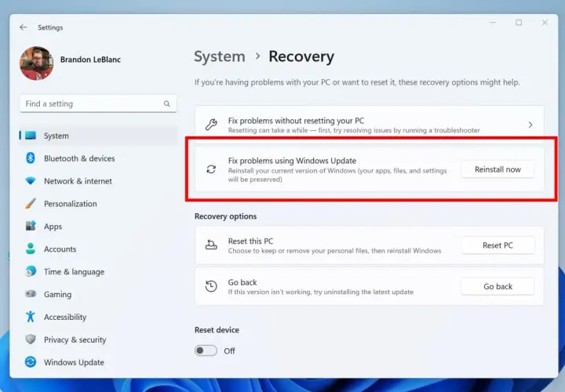Navigate to System in the breadcrumb
565x392 pixels.
tap(220, 57)
